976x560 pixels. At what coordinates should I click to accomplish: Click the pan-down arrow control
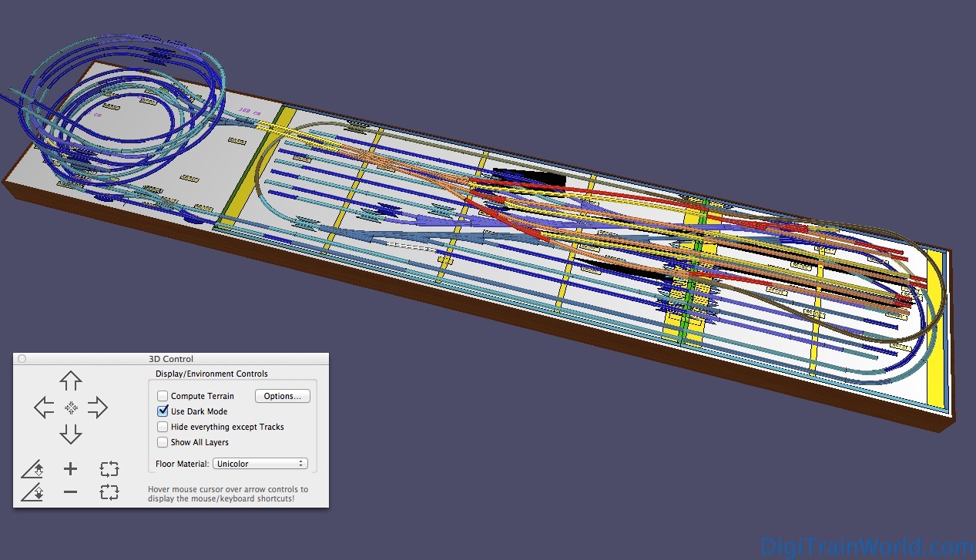click(x=71, y=434)
